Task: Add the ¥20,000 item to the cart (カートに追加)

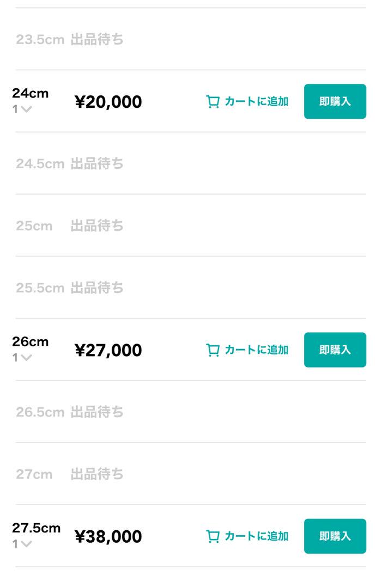Action: [247, 102]
